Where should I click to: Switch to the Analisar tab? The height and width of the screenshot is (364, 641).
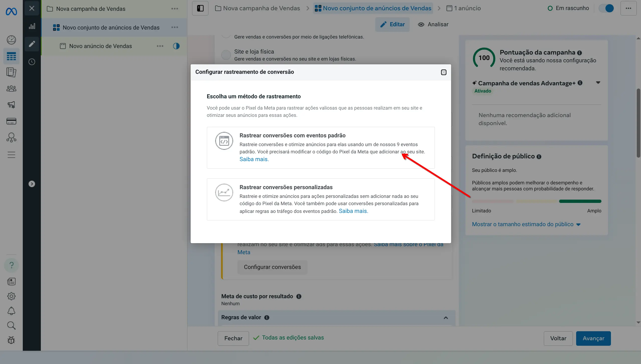click(x=433, y=24)
